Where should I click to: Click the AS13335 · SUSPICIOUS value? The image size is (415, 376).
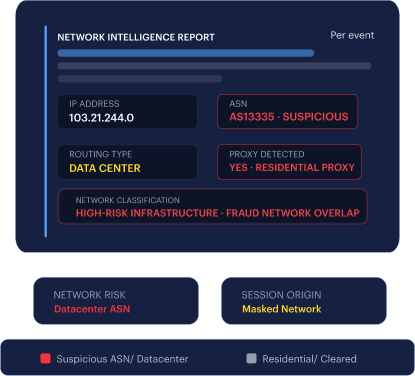289,117
